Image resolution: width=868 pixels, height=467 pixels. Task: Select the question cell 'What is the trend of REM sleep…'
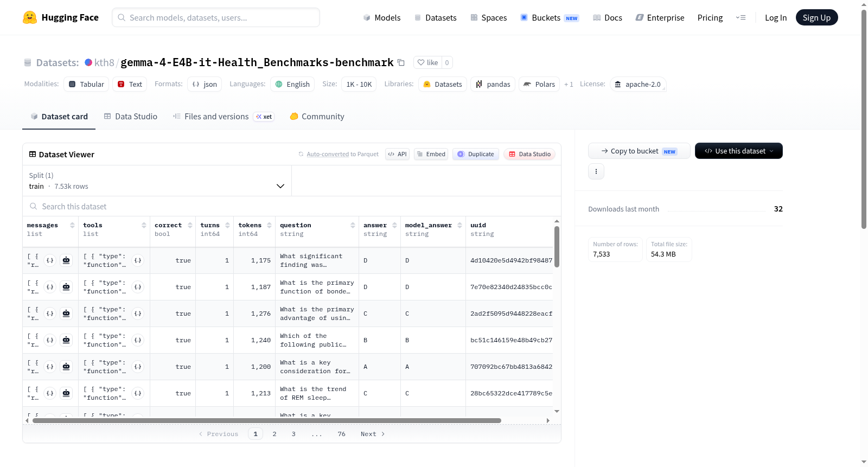click(x=317, y=393)
